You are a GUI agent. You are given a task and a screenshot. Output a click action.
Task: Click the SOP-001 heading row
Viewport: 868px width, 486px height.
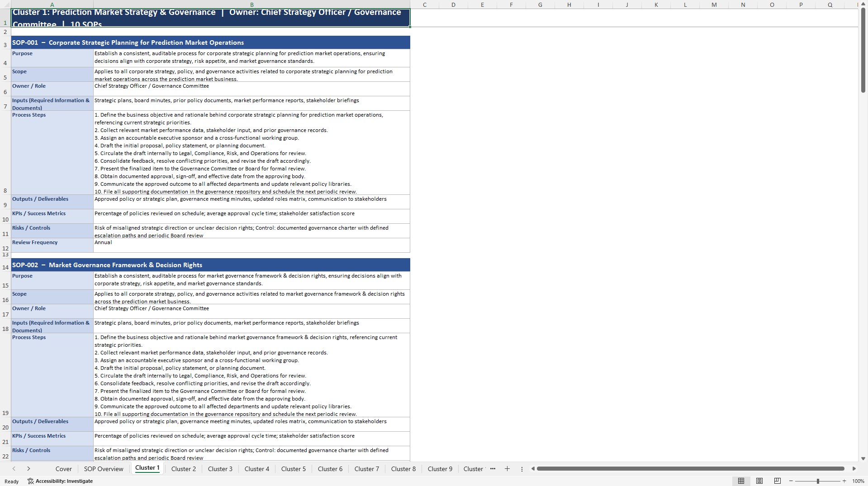tap(210, 42)
